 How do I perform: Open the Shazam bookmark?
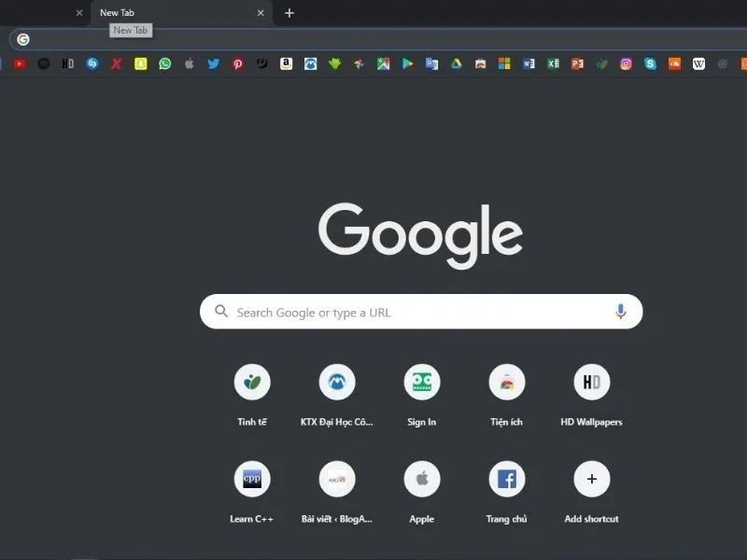coord(92,63)
